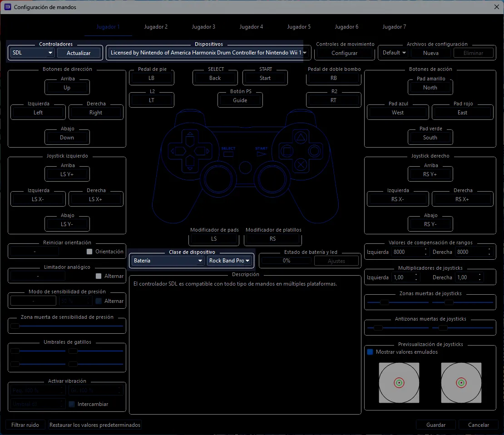Click the Guardar button

tap(436, 425)
